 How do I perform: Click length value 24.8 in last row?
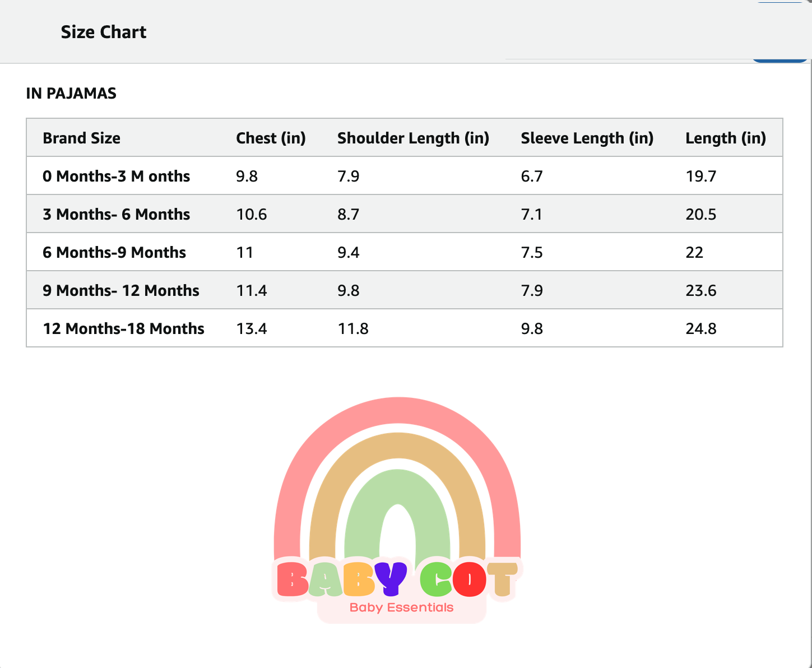tap(701, 328)
